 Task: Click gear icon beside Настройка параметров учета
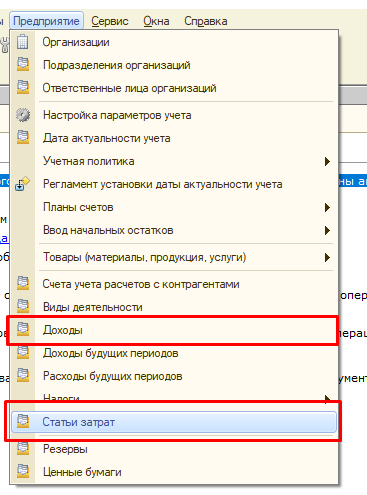pos(23,115)
